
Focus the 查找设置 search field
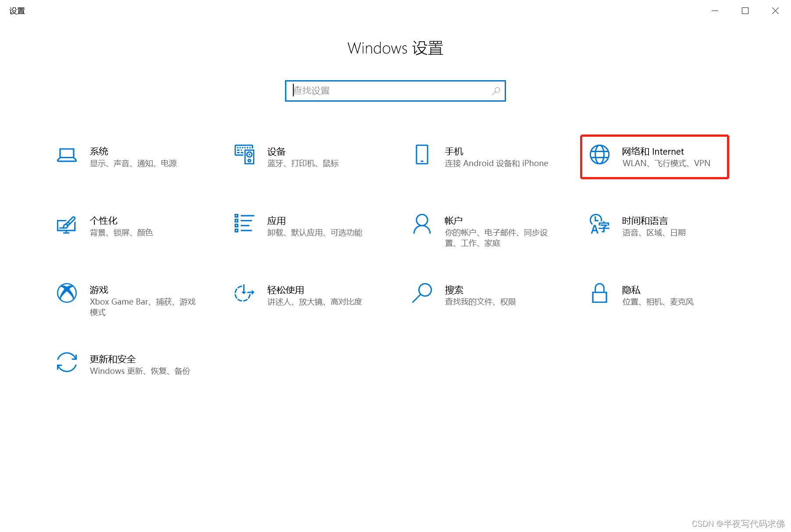(x=395, y=91)
